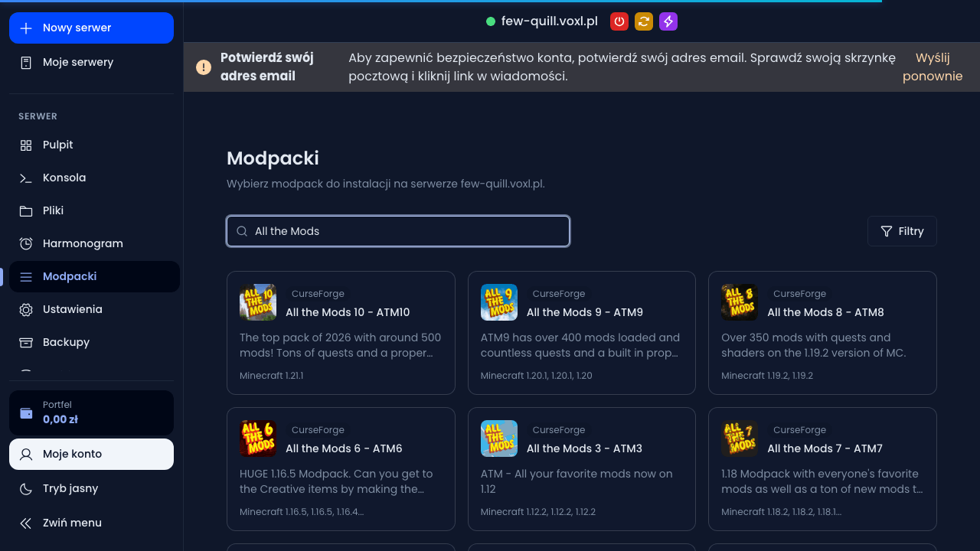Click the Minecraft 1.12.2, 1.12.2, 1.12.2 text
980x551 pixels.
tap(538, 512)
